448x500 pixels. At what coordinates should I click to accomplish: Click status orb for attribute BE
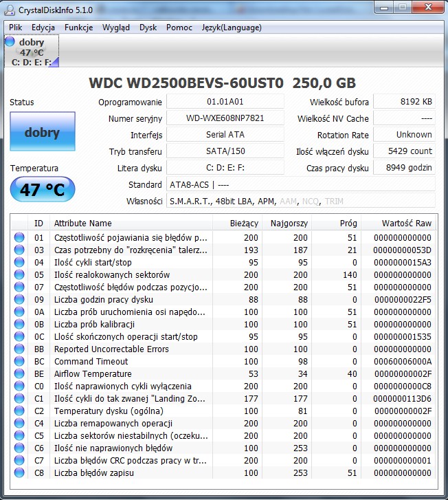(x=19, y=373)
